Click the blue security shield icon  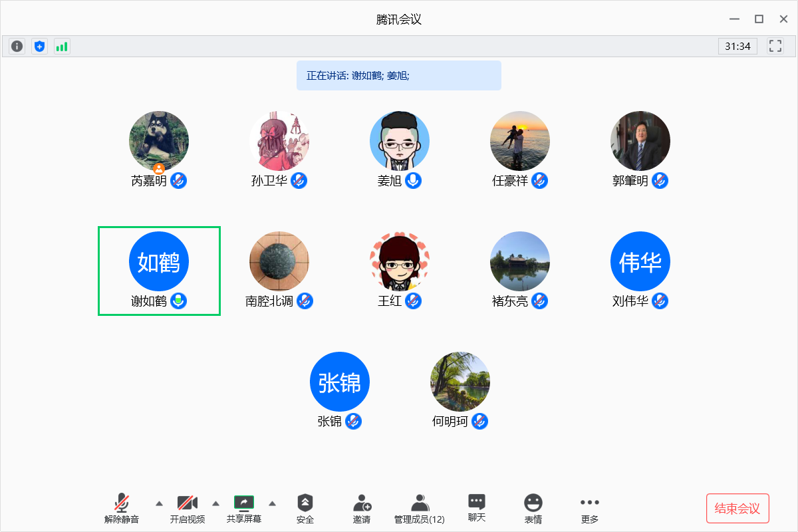coord(40,47)
